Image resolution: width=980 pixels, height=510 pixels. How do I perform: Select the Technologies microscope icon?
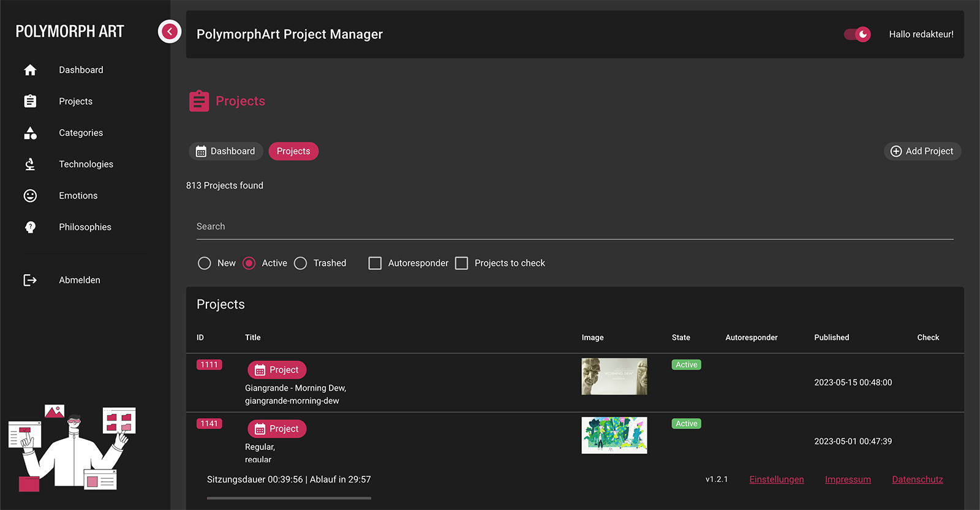[x=30, y=164]
